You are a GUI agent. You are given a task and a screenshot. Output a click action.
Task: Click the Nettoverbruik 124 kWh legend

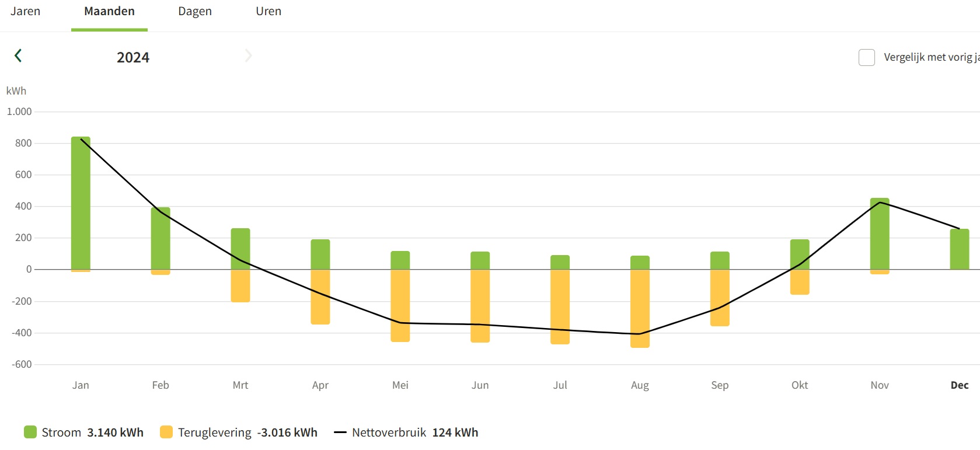coord(415,432)
